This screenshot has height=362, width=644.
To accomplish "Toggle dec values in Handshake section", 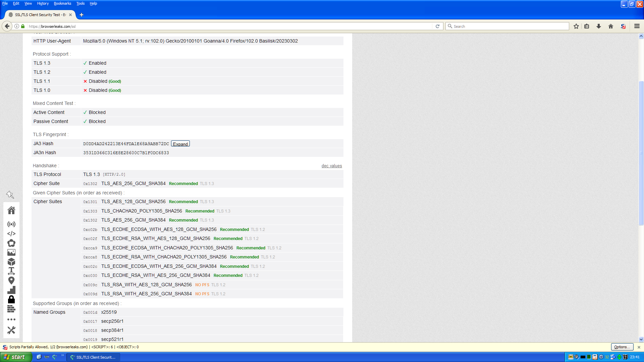I will 331,166.
